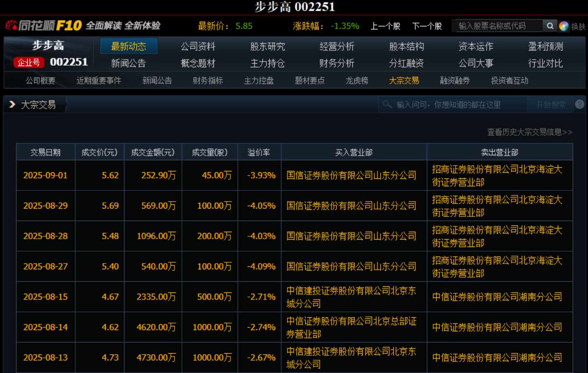Click the red 企业号 badge
The height and width of the screenshot is (373, 588).
click(x=29, y=62)
